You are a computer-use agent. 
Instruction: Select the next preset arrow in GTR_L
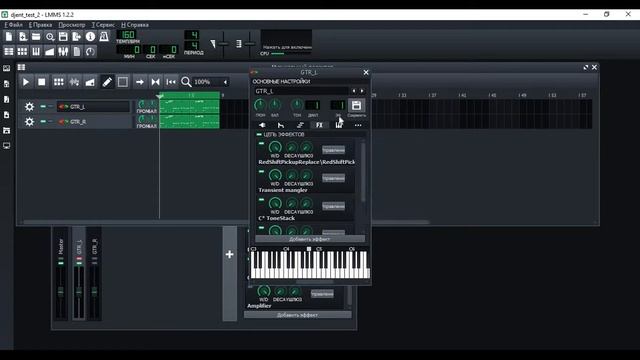pyautogui.click(x=362, y=91)
